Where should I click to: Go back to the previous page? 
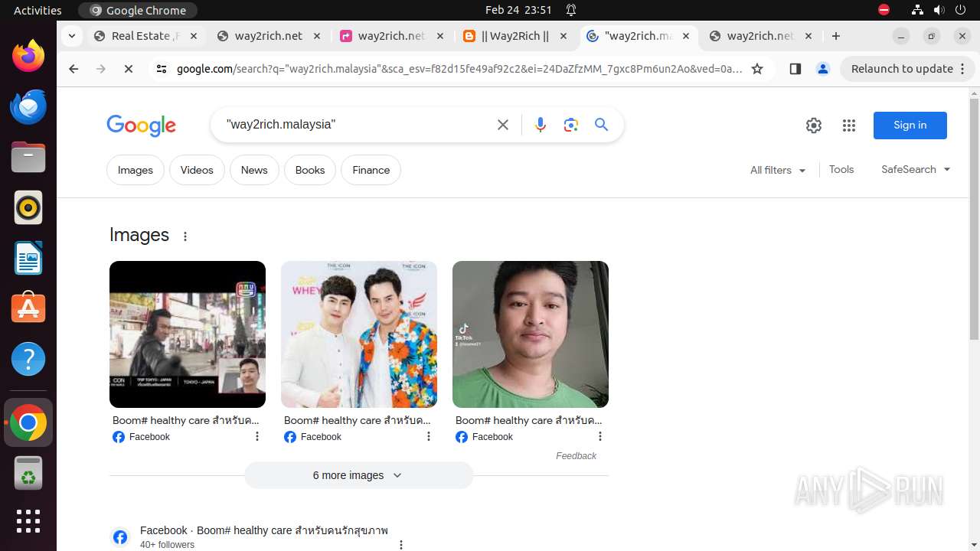click(73, 69)
